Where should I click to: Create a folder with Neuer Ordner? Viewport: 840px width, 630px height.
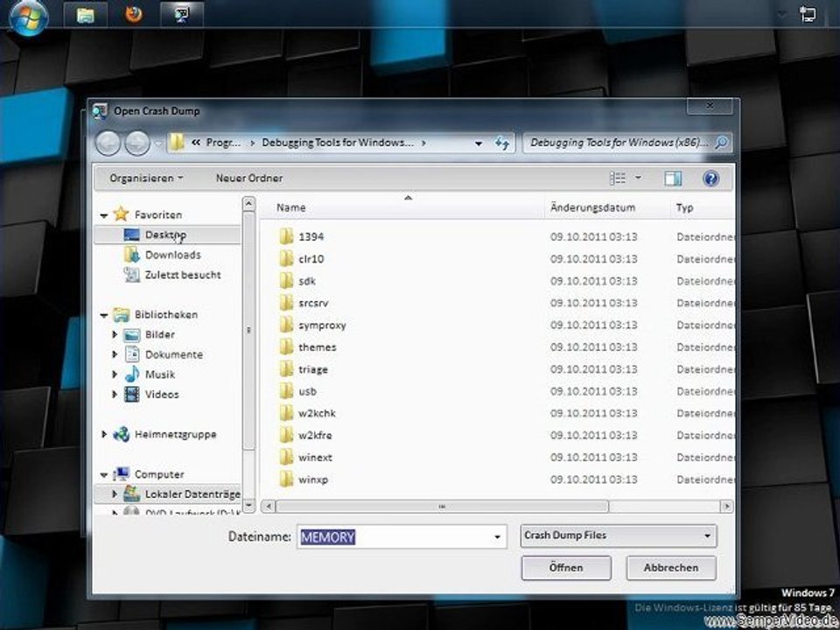(249, 178)
